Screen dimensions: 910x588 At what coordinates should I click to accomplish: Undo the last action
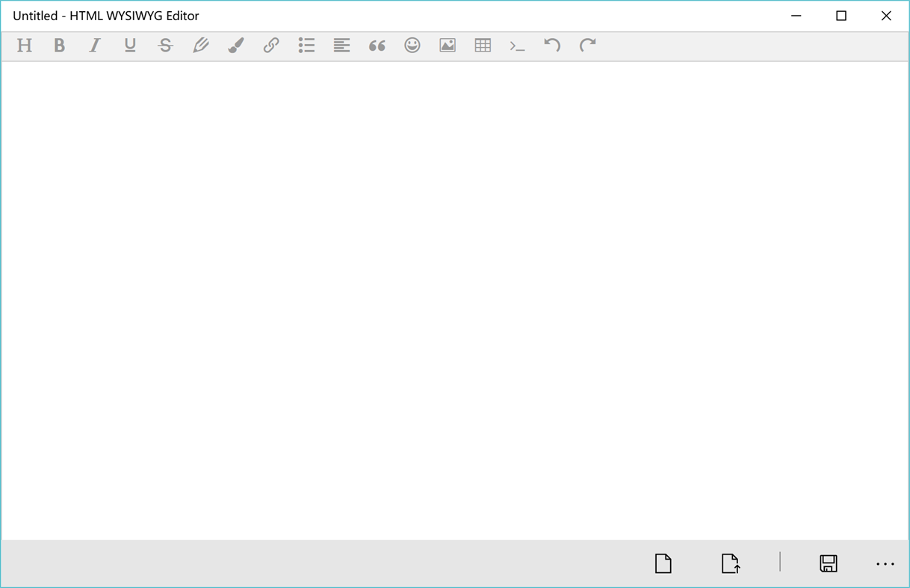pyautogui.click(x=552, y=46)
